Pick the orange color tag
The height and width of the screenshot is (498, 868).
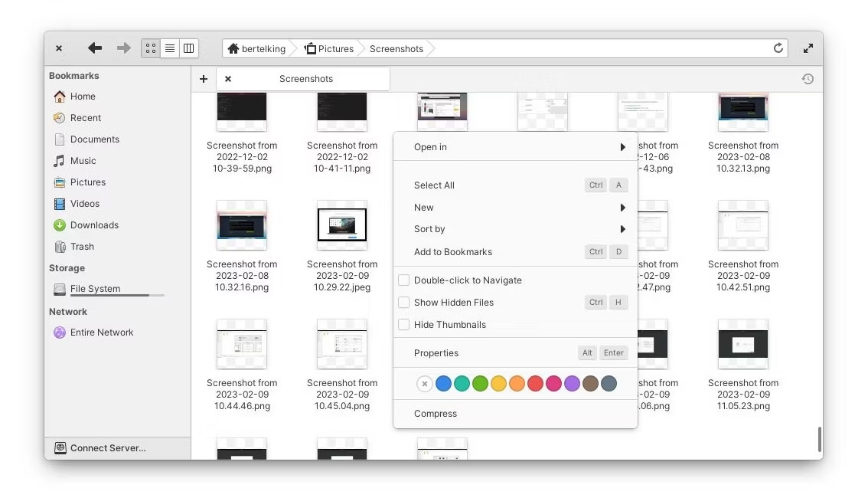517,383
